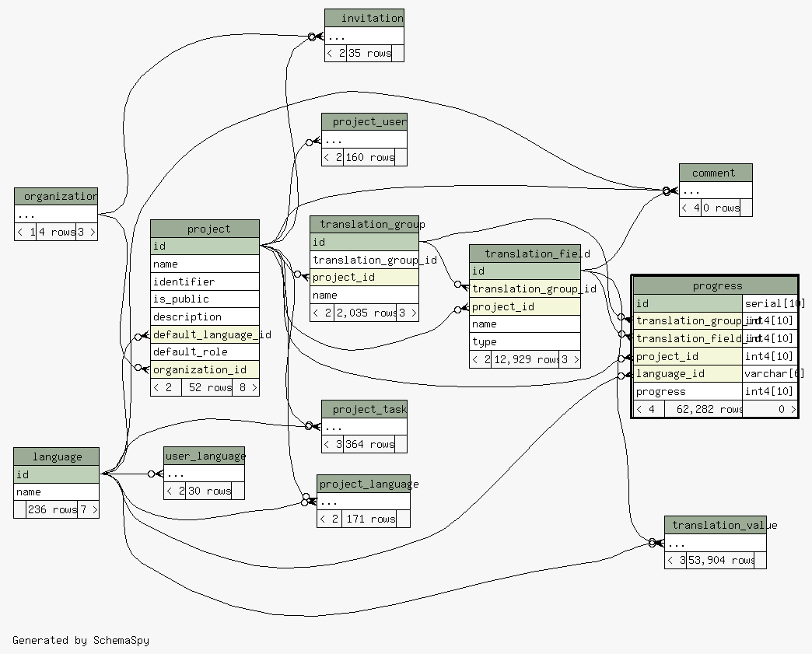
Task: Expand the collapsed columns of comment table
Action: 716,191
